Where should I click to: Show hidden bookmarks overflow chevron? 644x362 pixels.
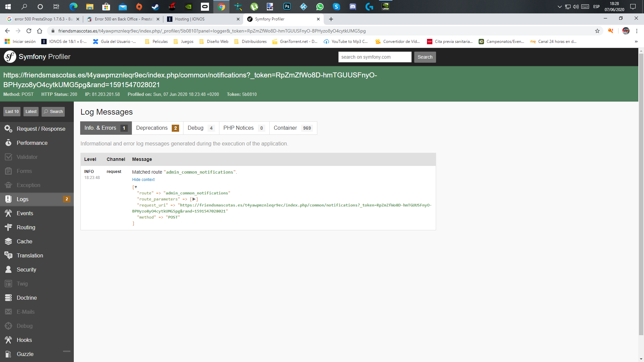click(636, 42)
